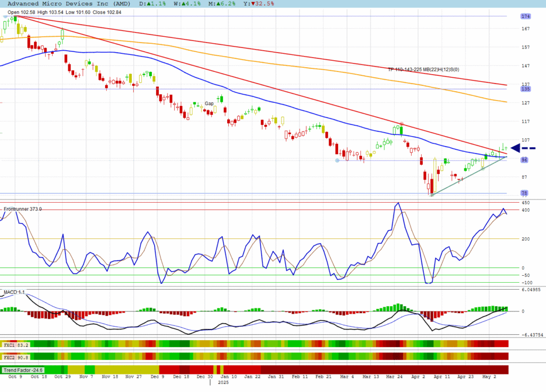Select the weekly change W:4.1% value
Screen dimensions: 546x392
tap(187, 4)
